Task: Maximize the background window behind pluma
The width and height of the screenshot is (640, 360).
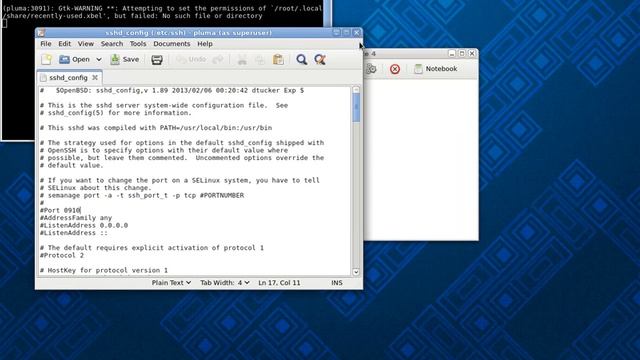Action: [462, 53]
